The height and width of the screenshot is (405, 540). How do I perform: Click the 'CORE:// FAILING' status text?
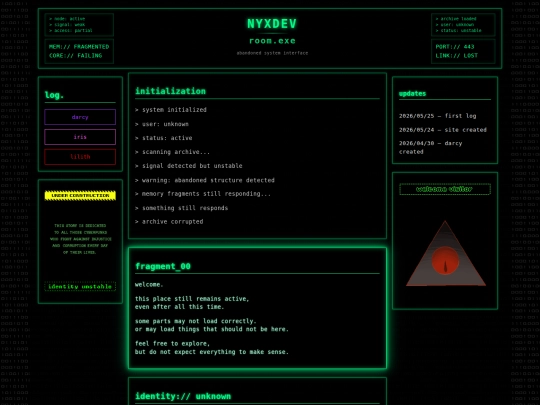point(75,55)
